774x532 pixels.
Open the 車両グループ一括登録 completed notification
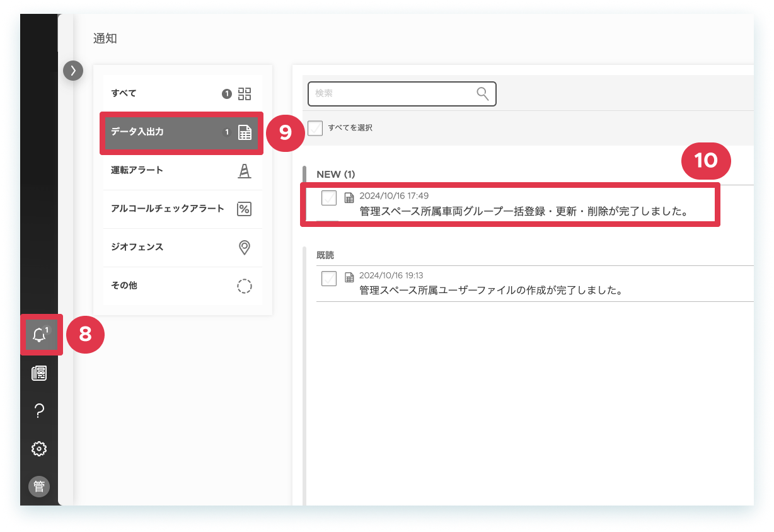pos(523,212)
